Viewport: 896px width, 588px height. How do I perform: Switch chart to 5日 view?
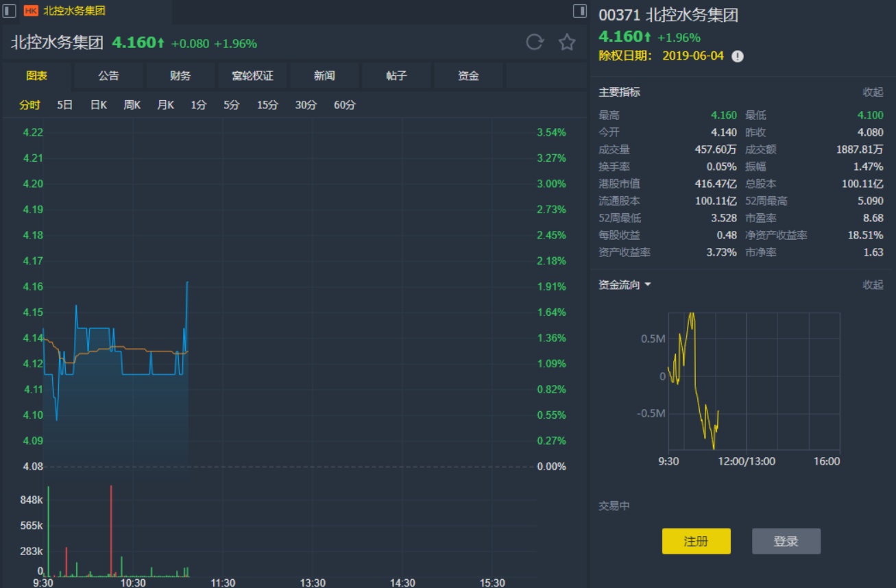[x=64, y=105]
